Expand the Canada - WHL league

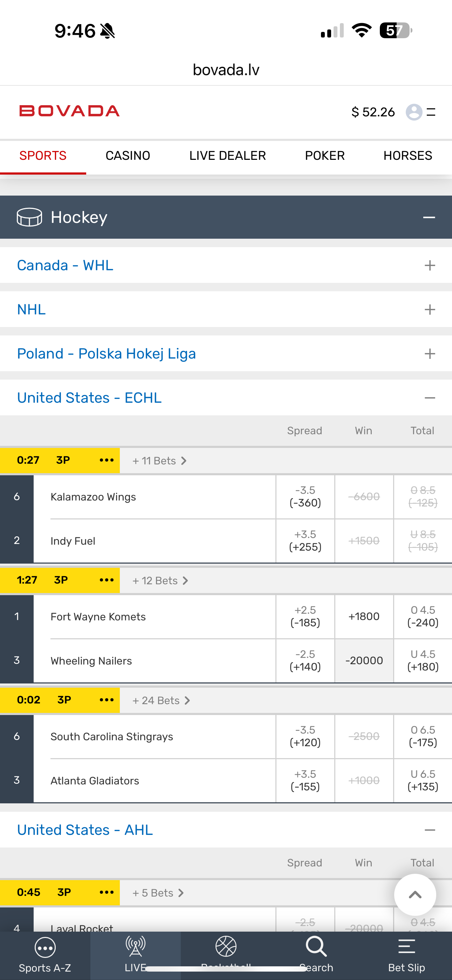coord(430,266)
